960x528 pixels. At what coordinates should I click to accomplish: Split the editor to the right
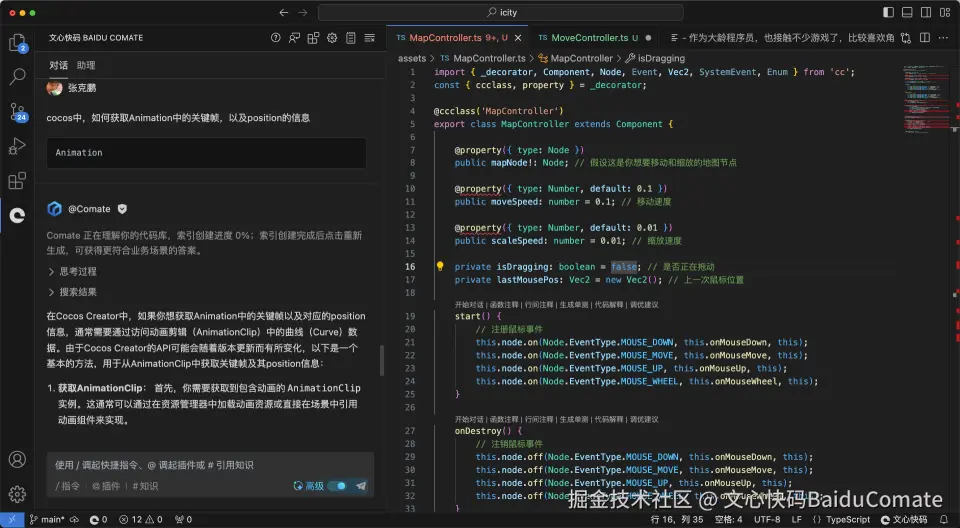coord(925,38)
